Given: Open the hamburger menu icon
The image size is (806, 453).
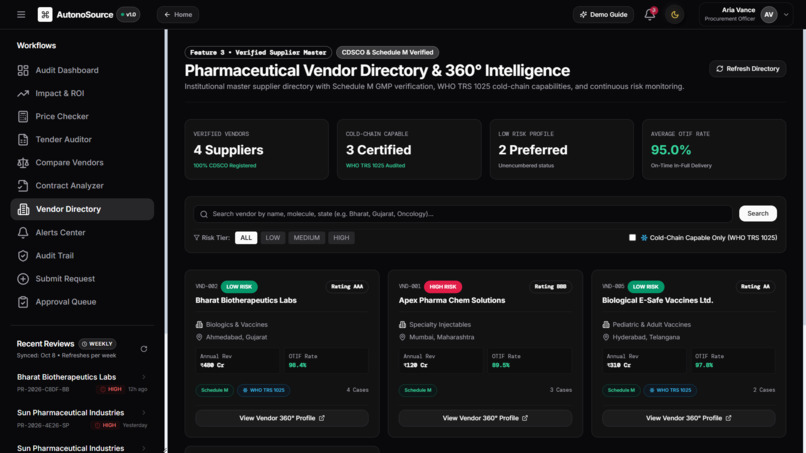Looking at the screenshot, I should coord(21,14).
